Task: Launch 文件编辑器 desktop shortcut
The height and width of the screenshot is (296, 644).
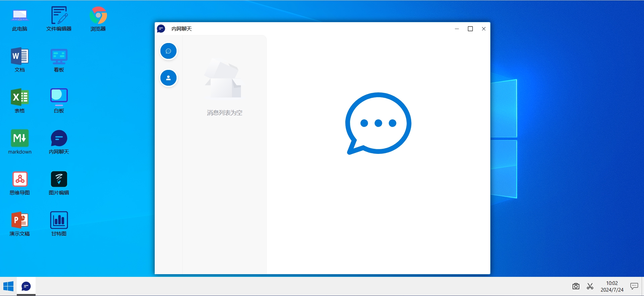Action: 59,20
